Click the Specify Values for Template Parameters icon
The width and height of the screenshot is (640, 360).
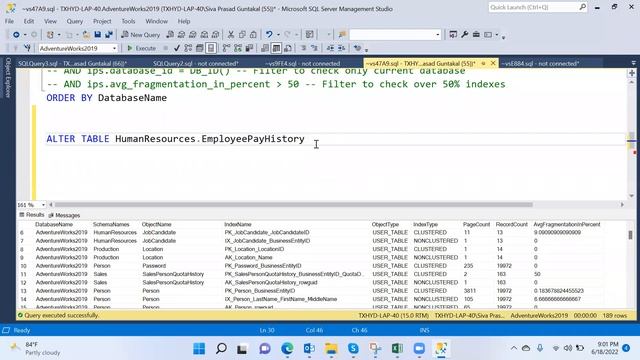[x=357, y=48]
